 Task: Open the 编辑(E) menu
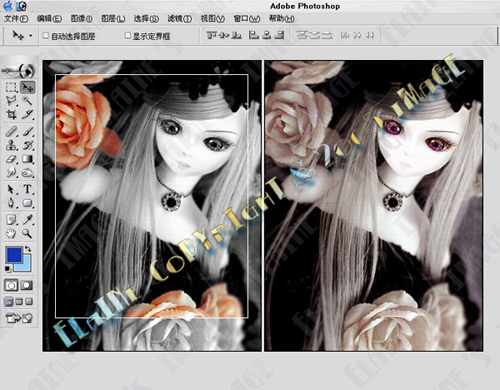(x=49, y=18)
